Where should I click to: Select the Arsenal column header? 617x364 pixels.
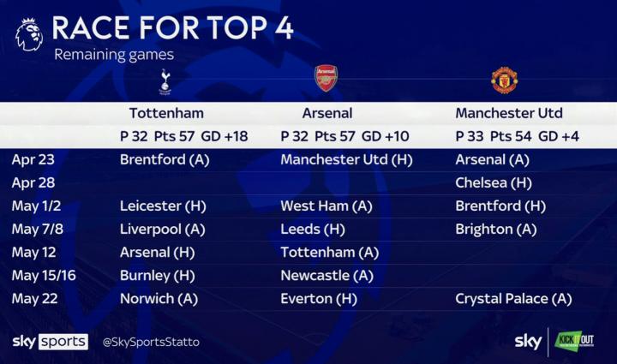(x=327, y=113)
